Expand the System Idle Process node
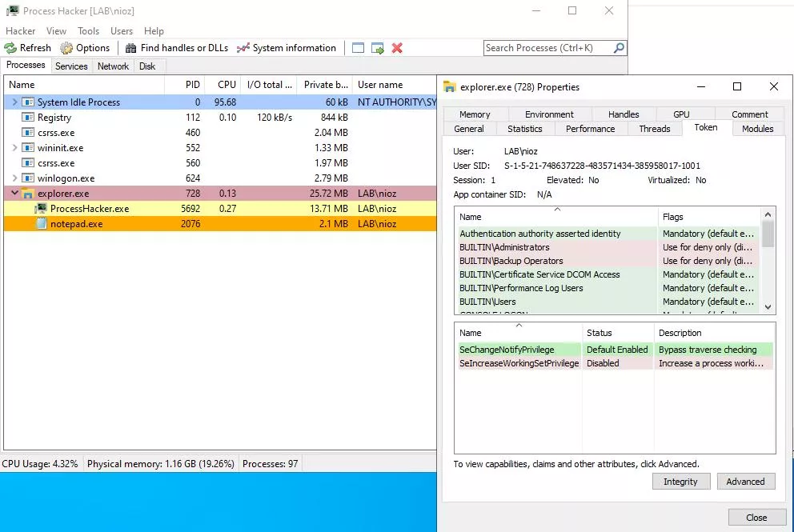This screenshot has width=794, height=532. pyautogui.click(x=13, y=102)
